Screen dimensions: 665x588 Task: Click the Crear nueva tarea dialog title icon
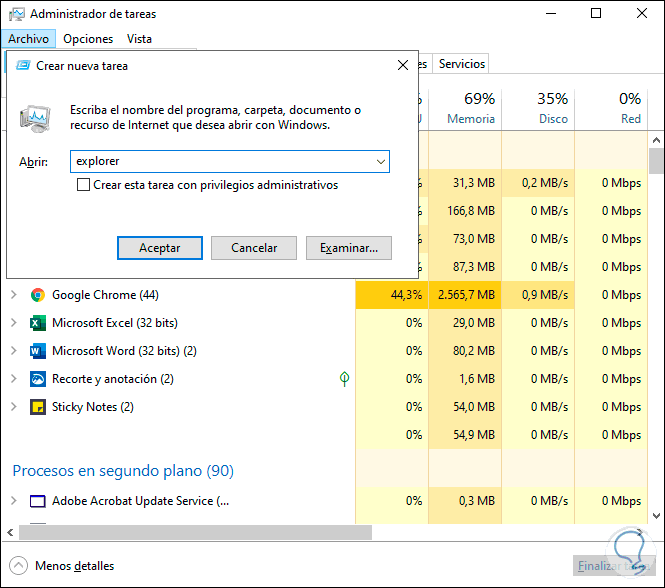(23, 65)
